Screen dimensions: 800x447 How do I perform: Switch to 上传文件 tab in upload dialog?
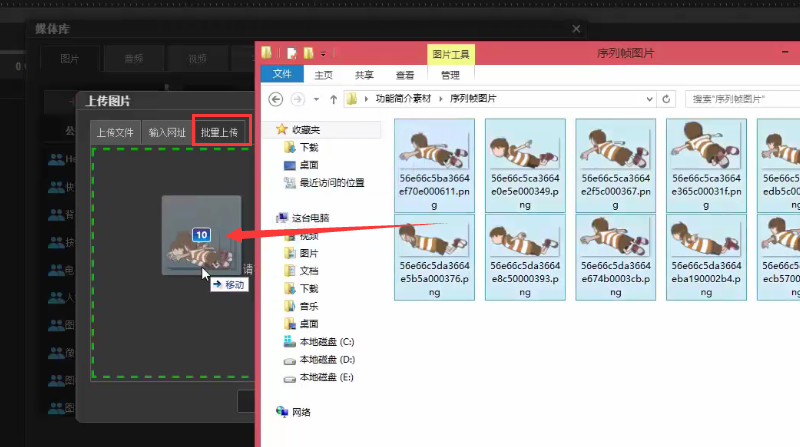115,133
